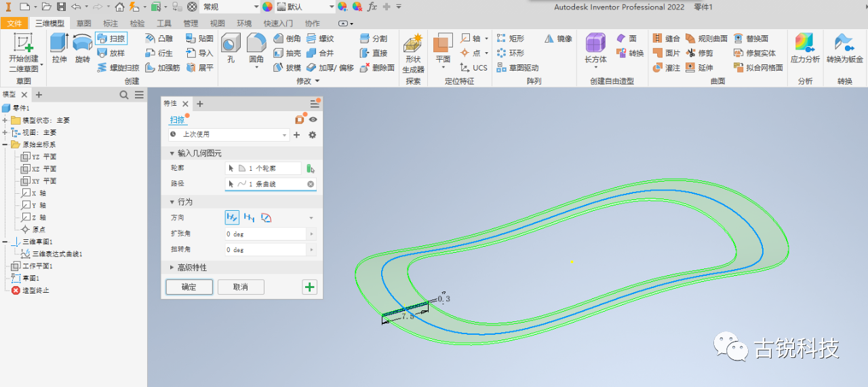Screen dimensions: 868x387
Task: Clear the path selection (1 条曲线)
Action: tap(311, 184)
